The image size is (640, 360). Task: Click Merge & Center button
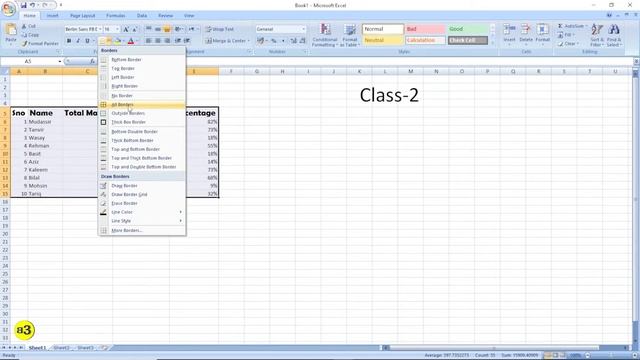click(227, 41)
